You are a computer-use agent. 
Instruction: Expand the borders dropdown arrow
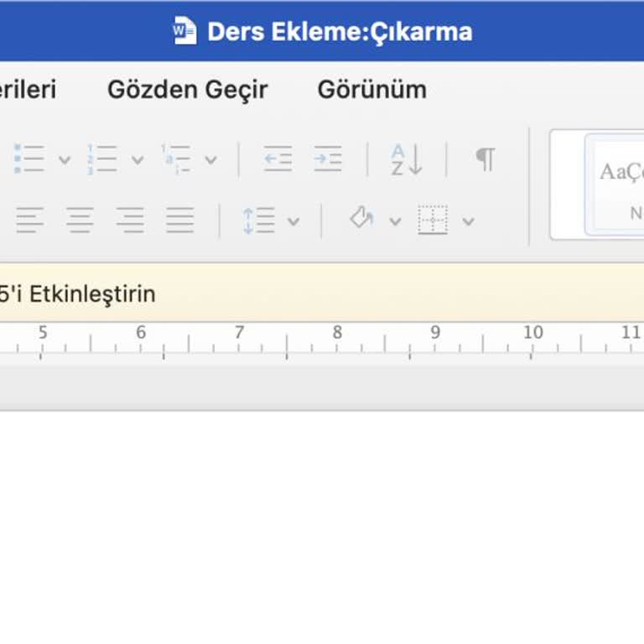click(x=468, y=221)
